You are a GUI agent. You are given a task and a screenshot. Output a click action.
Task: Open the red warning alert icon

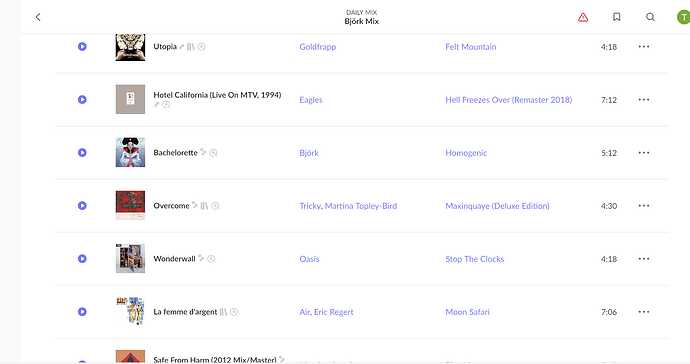pyautogui.click(x=583, y=17)
